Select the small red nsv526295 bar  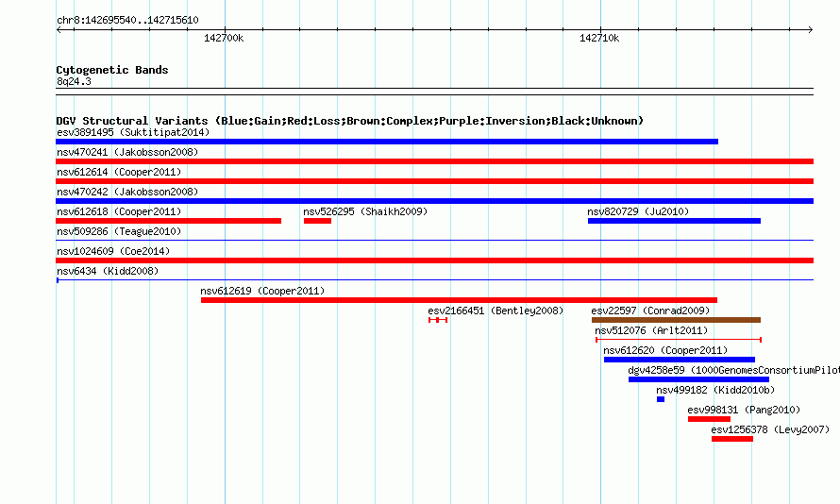[x=317, y=221]
